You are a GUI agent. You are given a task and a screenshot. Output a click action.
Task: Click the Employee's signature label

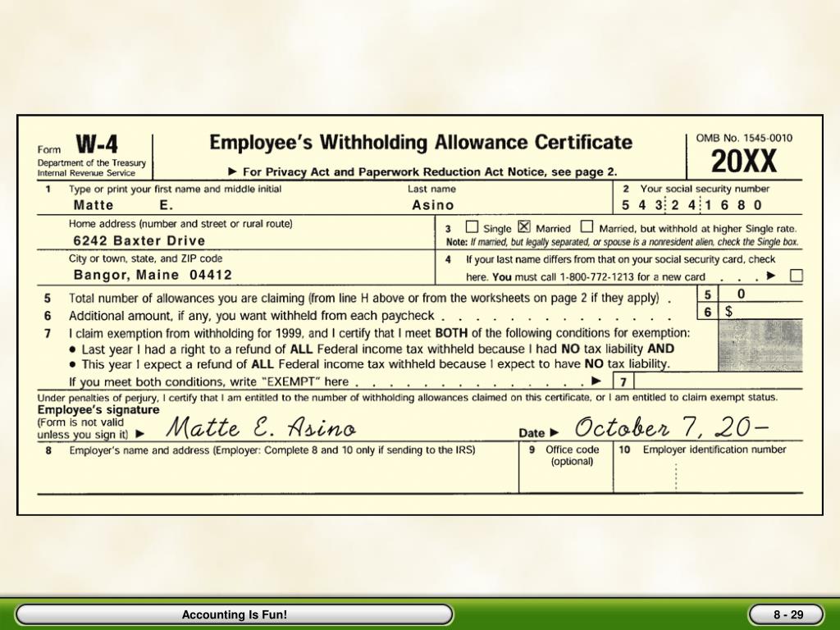point(98,410)
